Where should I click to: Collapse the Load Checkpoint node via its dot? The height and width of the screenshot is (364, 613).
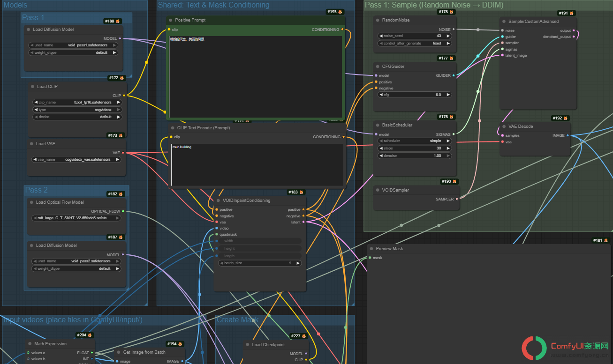[247, 345]
